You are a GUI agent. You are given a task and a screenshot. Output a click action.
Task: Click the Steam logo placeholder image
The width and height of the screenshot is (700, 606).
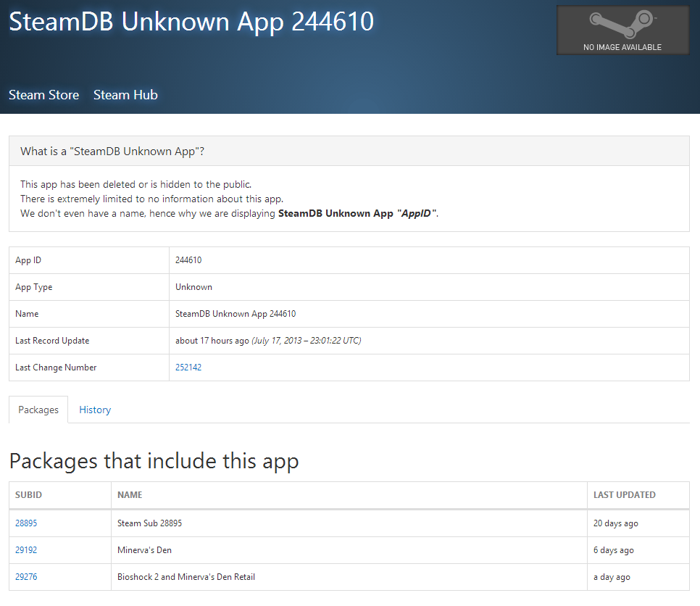click(622, 30)
